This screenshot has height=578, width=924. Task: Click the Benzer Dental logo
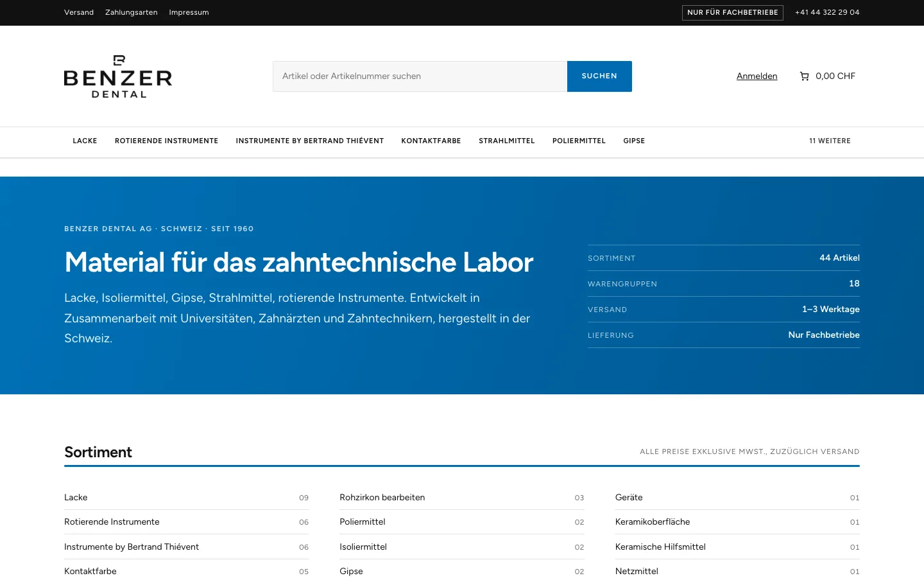[x=118, y=76]
